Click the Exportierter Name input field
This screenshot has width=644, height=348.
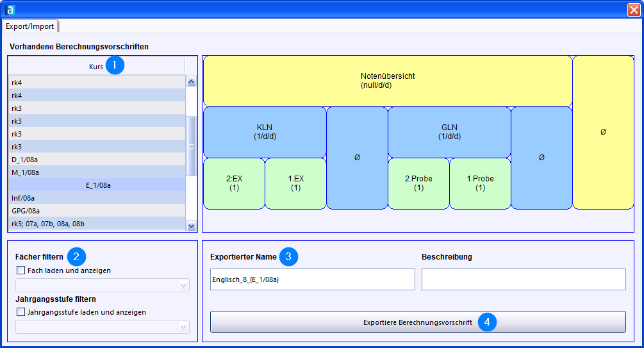tap(313, 279)
